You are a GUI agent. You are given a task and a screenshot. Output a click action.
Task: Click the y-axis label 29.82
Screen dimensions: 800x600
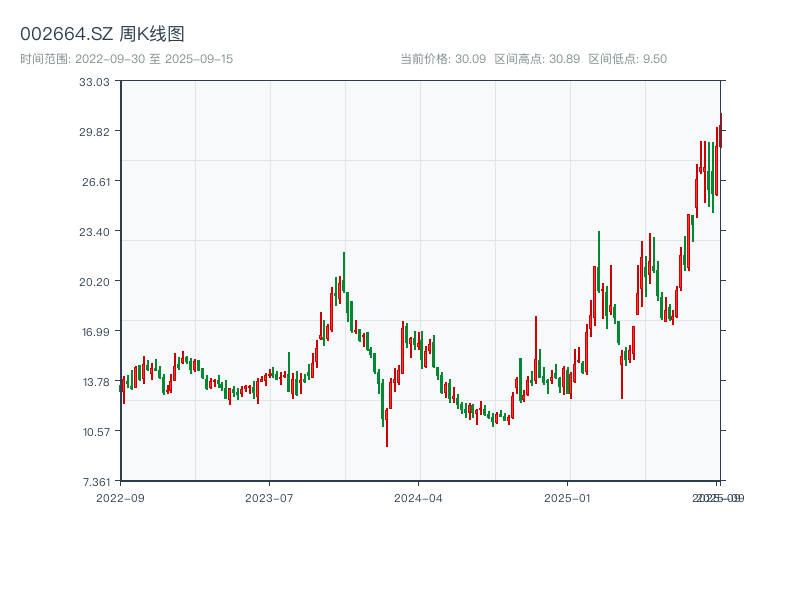click(x=94, y=132)
